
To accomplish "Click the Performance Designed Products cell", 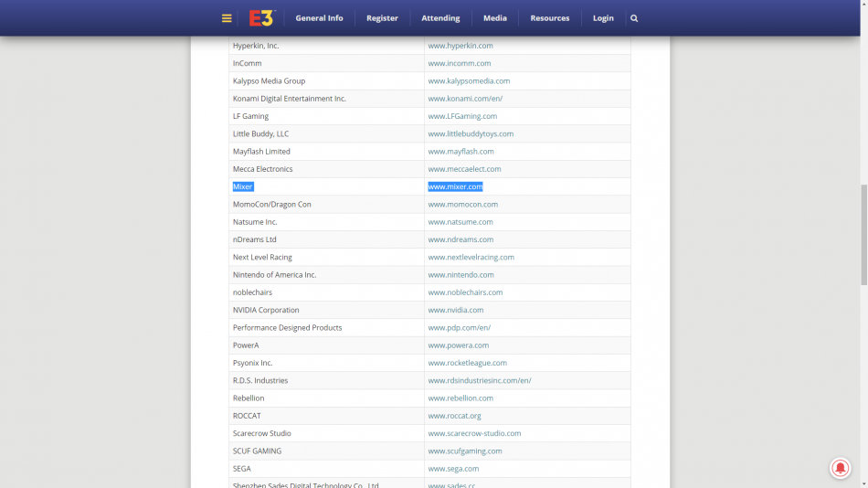I will pos(326,328).
